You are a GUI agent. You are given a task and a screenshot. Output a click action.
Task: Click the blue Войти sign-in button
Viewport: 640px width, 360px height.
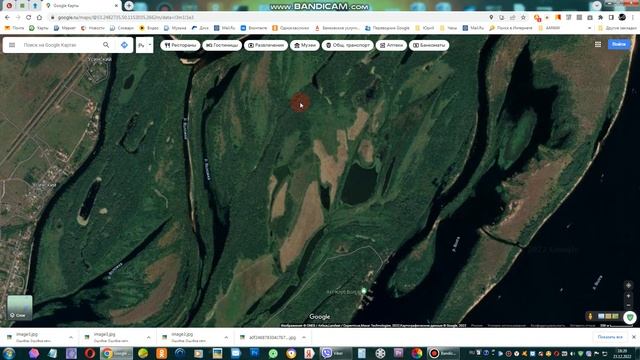[x=619, y=44]
